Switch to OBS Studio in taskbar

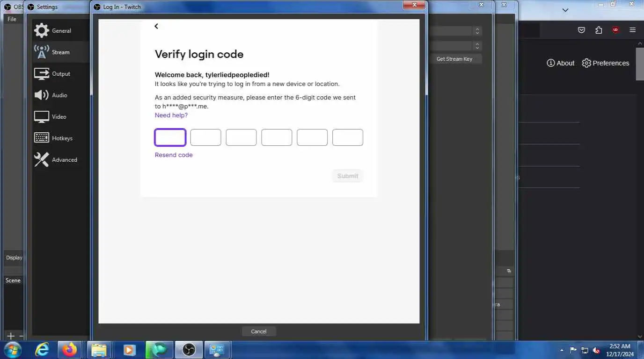189,350
